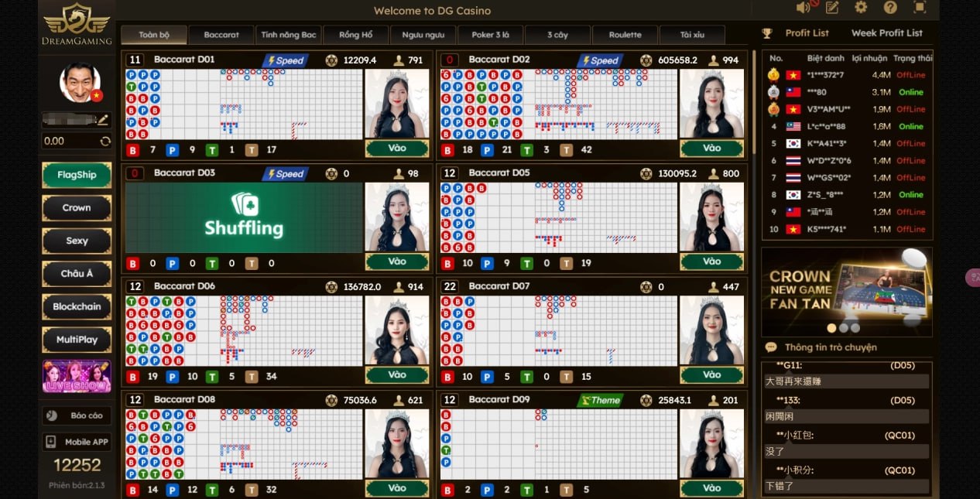Click the Châu Á hall button

[x=77, y=274]
